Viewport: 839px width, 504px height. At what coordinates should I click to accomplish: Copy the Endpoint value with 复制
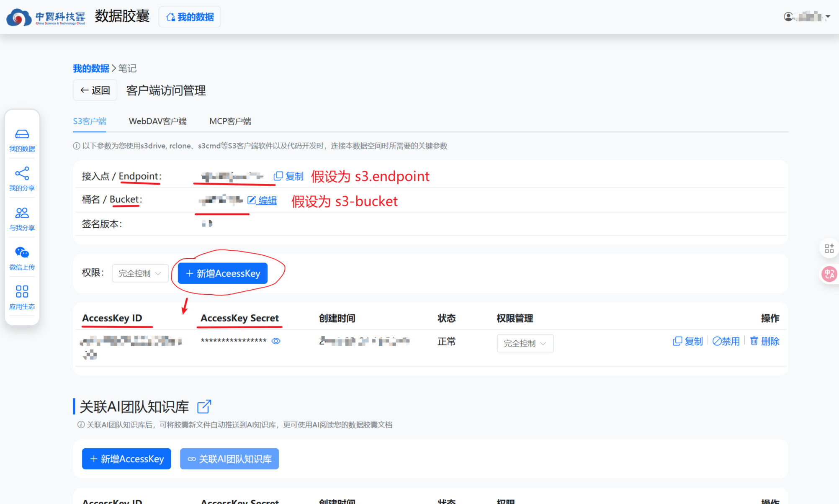[288, 176]
